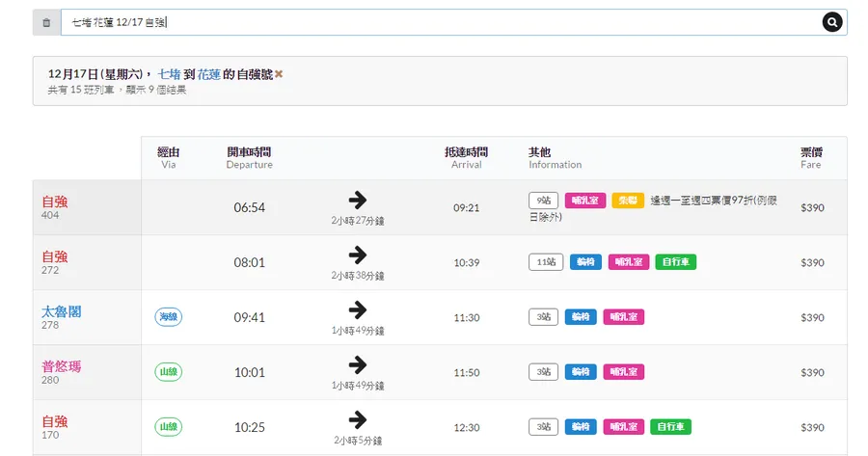Remove the 自強號 filter with the x
The image size is (868, 456).
[x=279, y=74]
